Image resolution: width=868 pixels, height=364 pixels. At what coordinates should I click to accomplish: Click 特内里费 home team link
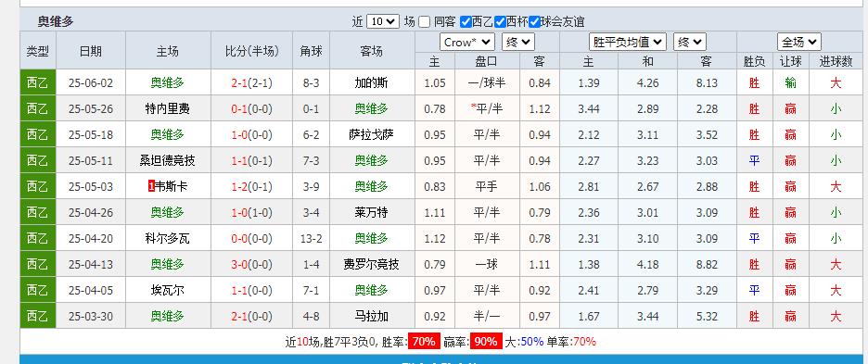pos(167,109)
